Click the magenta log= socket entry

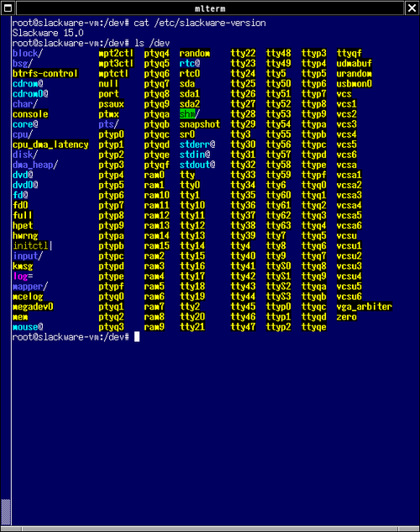(x=23, y=277)
